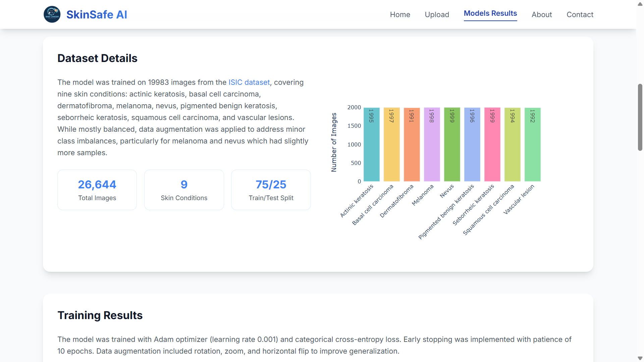The height and width of the screenshot is (362, 644).
Task: Click the 75/25 Train/Test Split card
Action: coord(271,190)
